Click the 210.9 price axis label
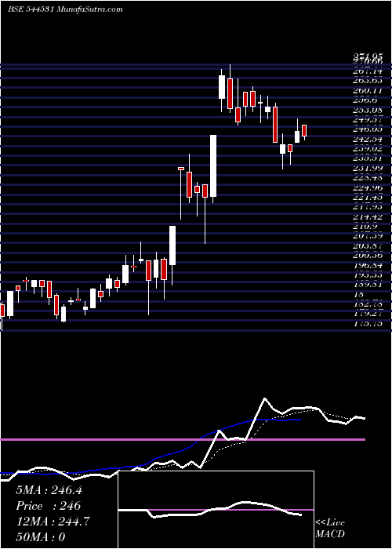 365,227
